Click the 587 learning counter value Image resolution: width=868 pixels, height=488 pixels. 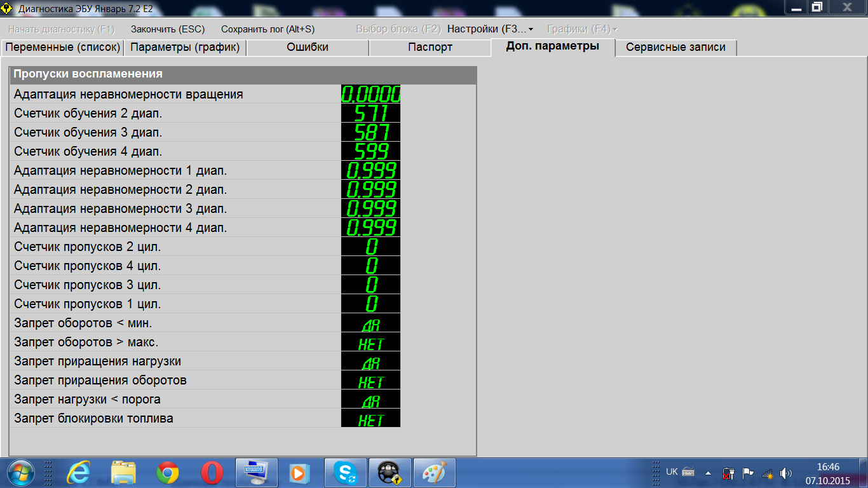pos(371,133)
